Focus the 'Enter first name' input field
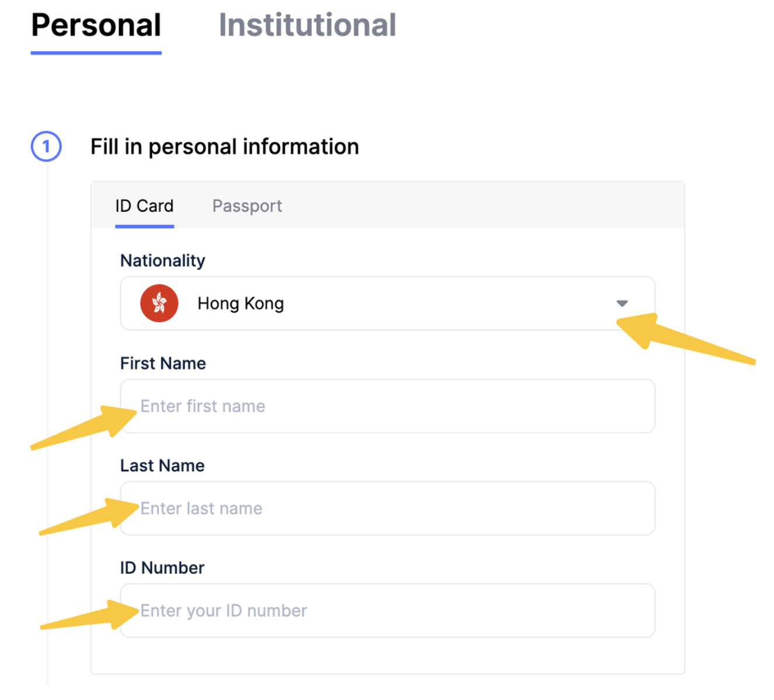 [x=388, y=407]
